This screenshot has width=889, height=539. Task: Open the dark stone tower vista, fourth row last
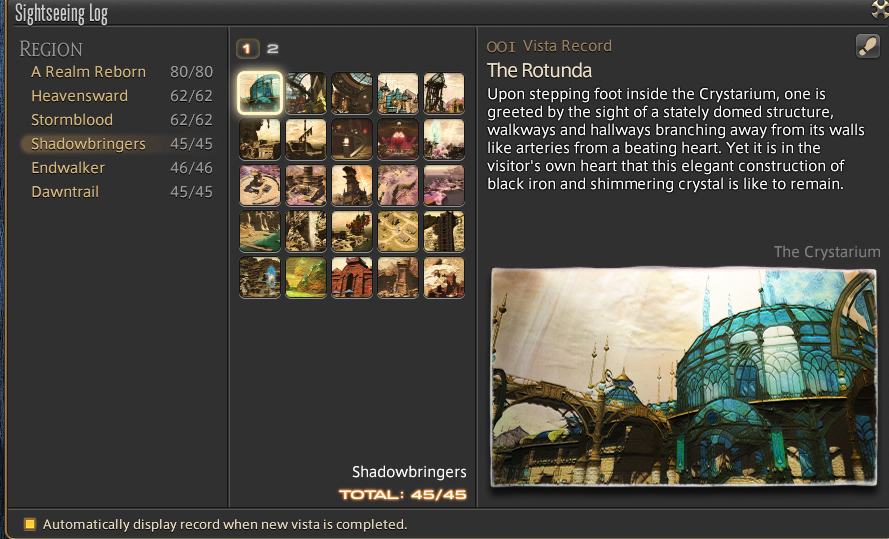pos(444,231)
